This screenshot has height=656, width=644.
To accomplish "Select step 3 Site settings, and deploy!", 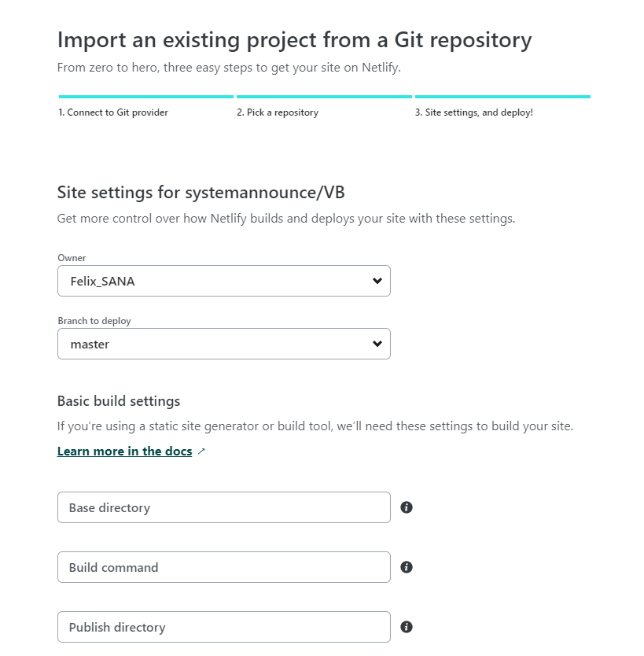I will pos(474,112).
